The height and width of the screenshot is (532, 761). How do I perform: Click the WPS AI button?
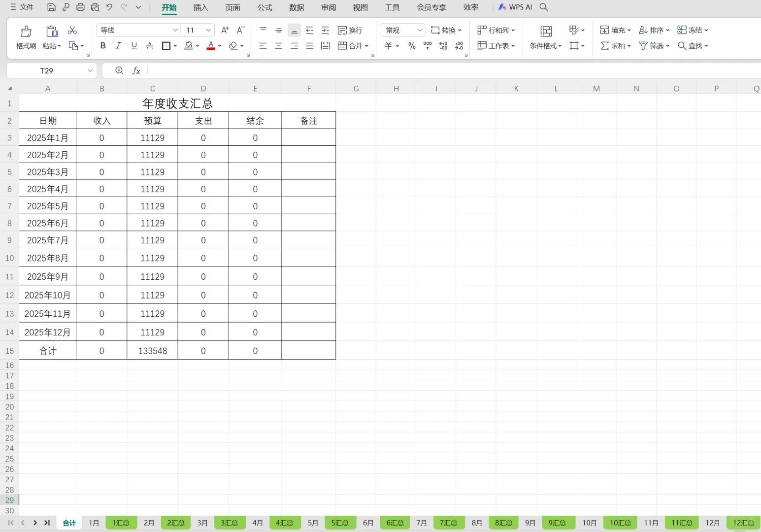coord(515,7)
